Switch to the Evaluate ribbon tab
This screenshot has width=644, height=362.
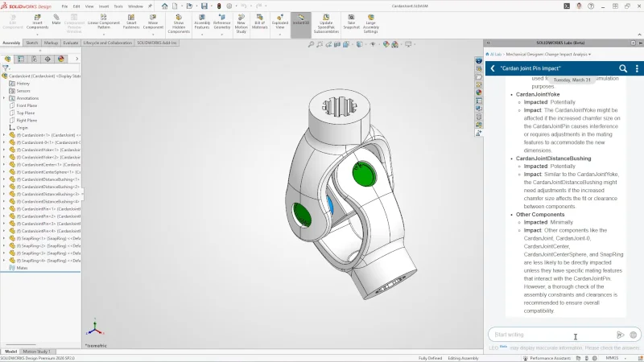click(71, 43)
